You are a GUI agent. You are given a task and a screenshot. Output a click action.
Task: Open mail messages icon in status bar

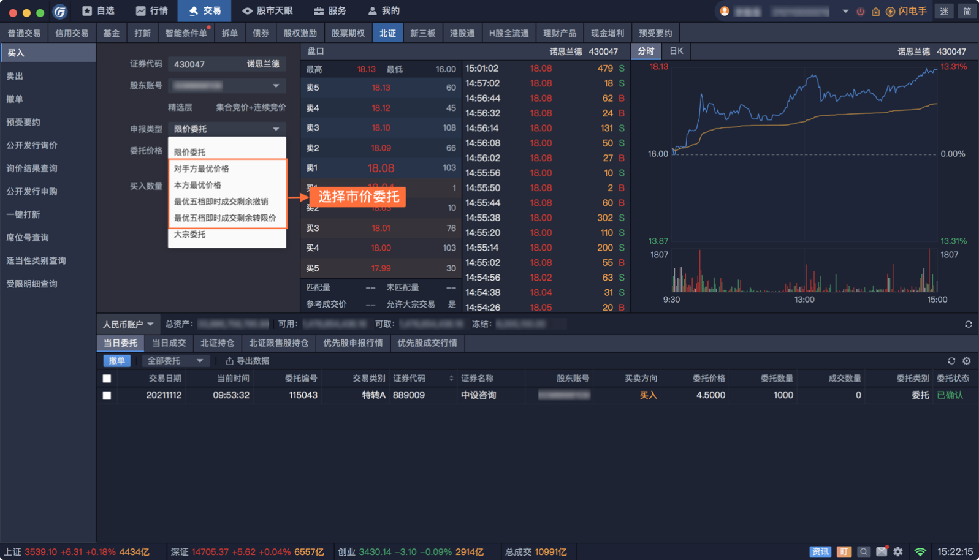pyautogui.click(x=882, y=552)
